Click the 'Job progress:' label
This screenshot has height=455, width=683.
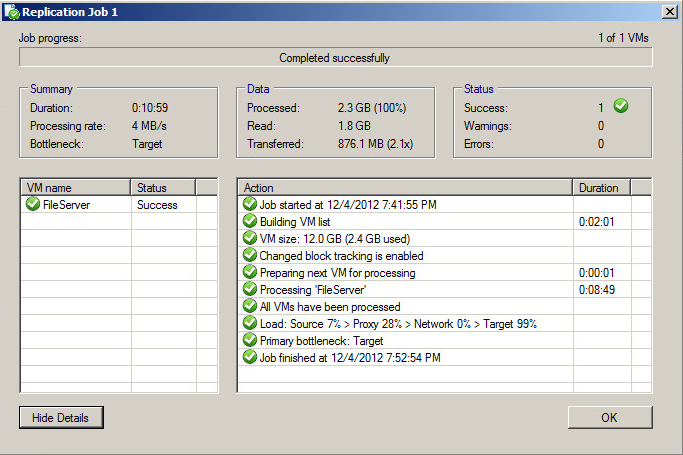click(50, 38)
